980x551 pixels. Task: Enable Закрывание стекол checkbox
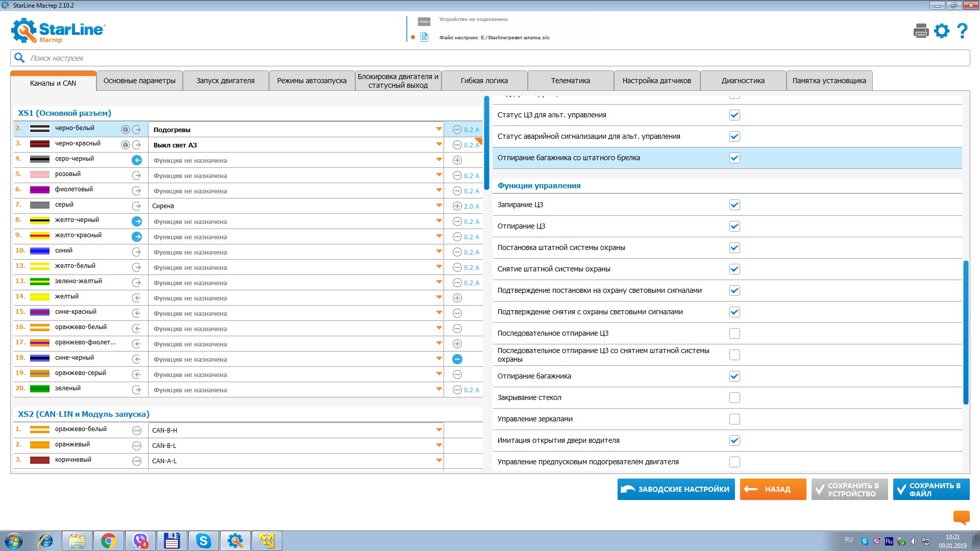pyautogui.click(x=734, y=398)
